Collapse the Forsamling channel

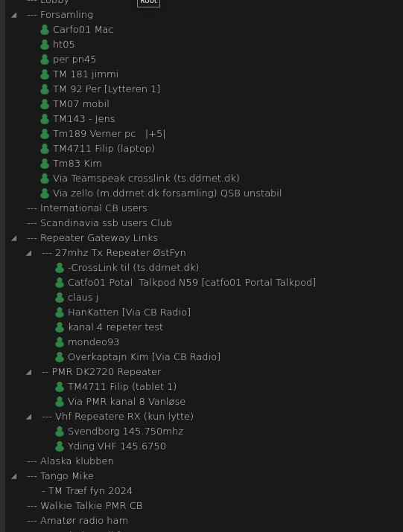tap(14, 15)
